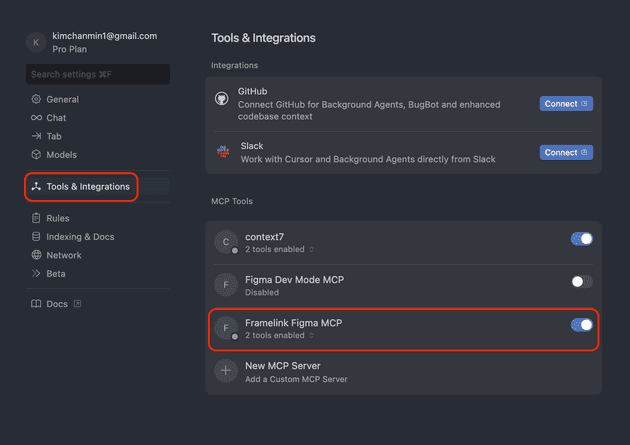Click the external link icon beside Docs
Image resolution: width=630 pixels, height=445 pixels.
(x=78, y=304)
